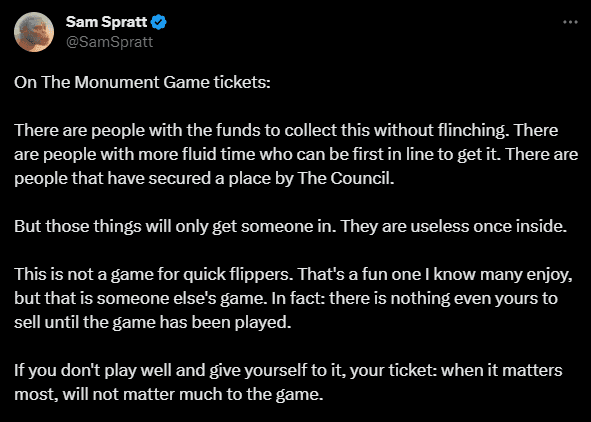Open the three-dot more options menu

tap(570, 22)
